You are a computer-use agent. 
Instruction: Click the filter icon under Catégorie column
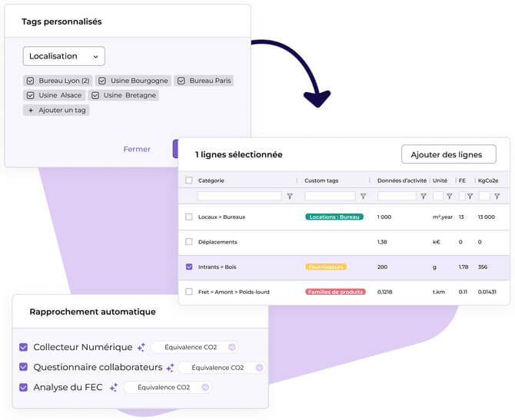point(290,197)
